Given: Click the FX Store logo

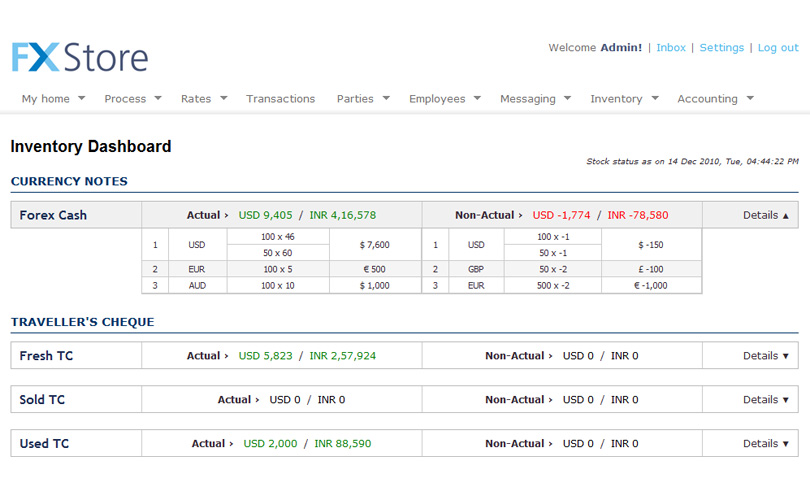Looking at the screenshot, I should 80,57.
